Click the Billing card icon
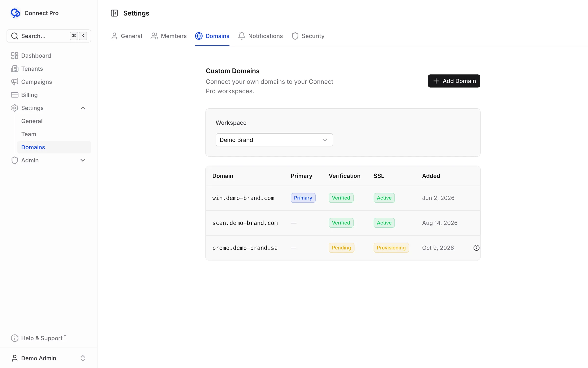The image size is (588, 368). [15, 95]
